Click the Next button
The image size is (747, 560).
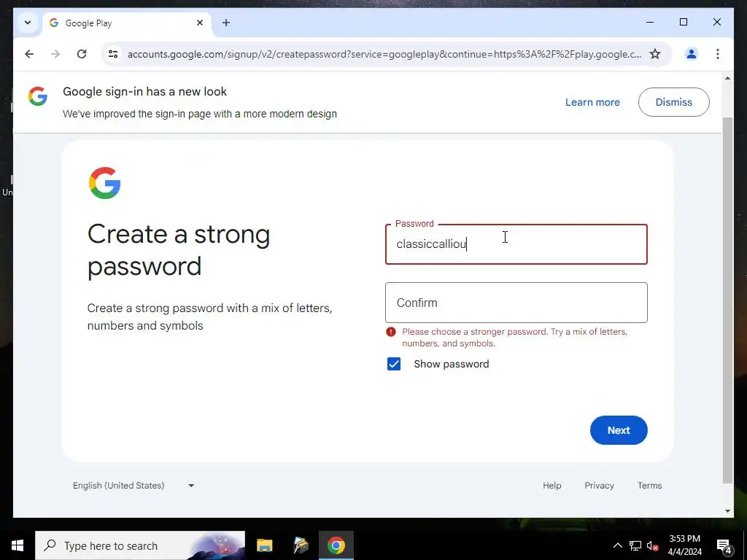point(619,430)
